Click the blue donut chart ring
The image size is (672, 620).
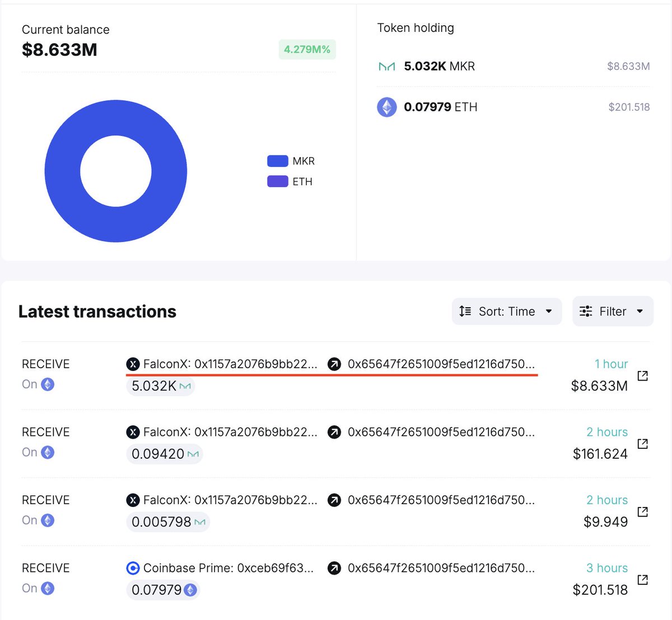(62, 171)
